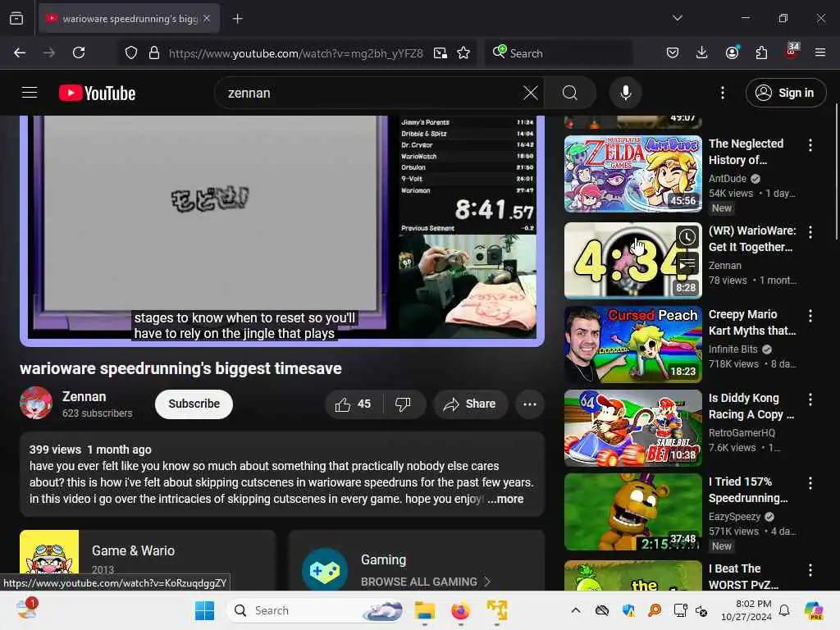Open options for Is Diddy Kong Racing video

(x=810, y=399)
